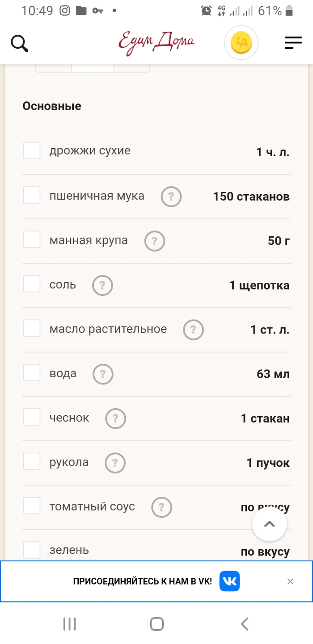Check the манная крупа checkbox

click(31, 239)
